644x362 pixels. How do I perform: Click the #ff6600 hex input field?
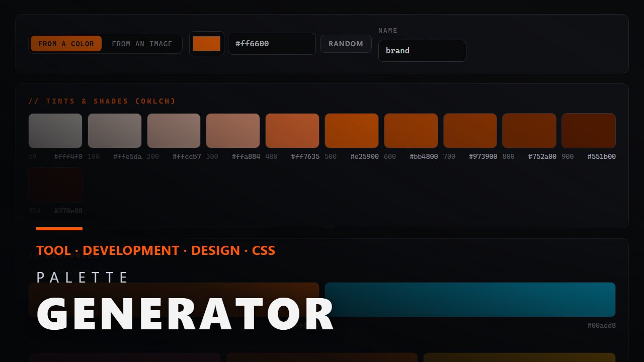[x=272, y=44]
